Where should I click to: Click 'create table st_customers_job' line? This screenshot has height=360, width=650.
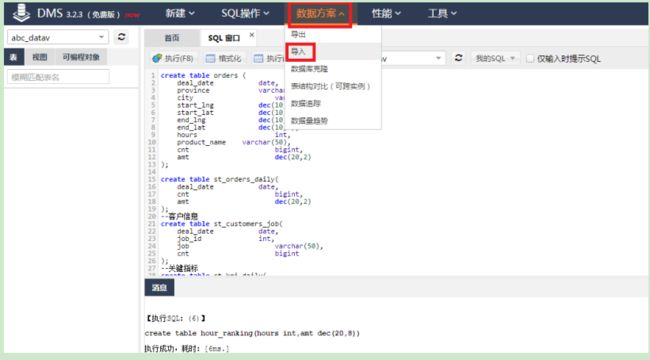(x=222, y=224)
